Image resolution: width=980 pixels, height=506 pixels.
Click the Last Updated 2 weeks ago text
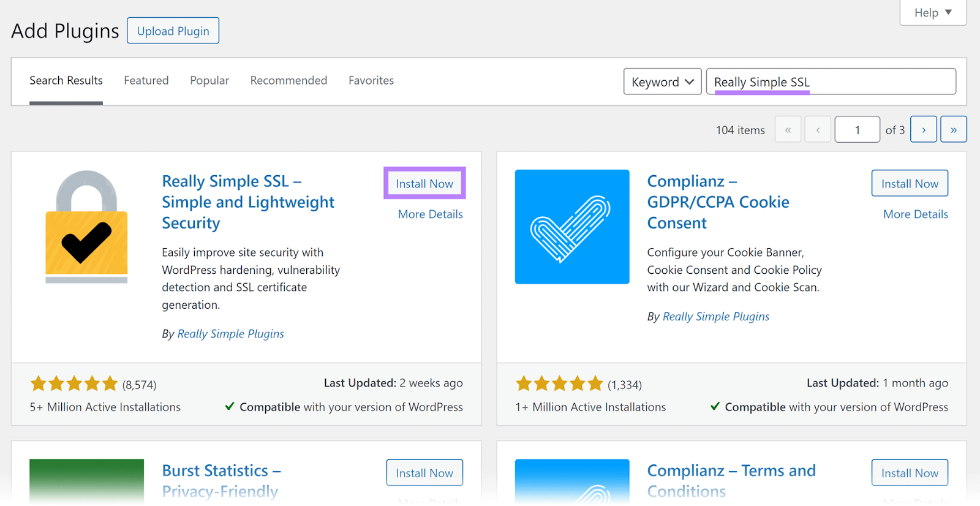(393, 383)
